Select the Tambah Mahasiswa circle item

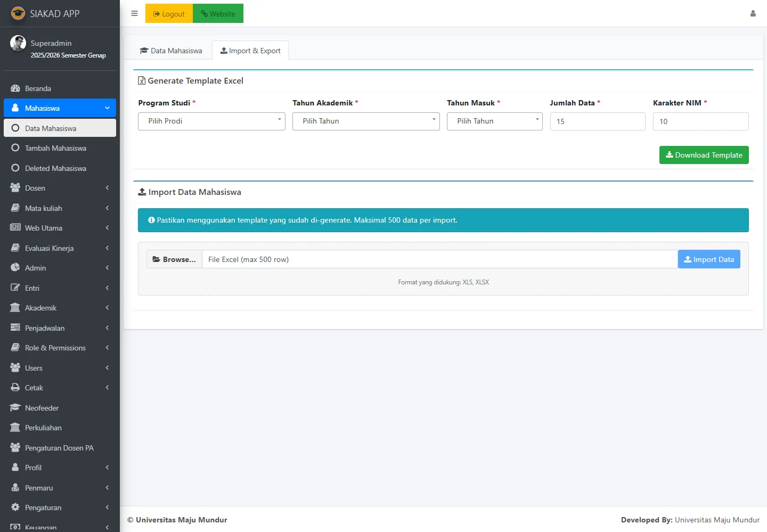coord(15,148)
